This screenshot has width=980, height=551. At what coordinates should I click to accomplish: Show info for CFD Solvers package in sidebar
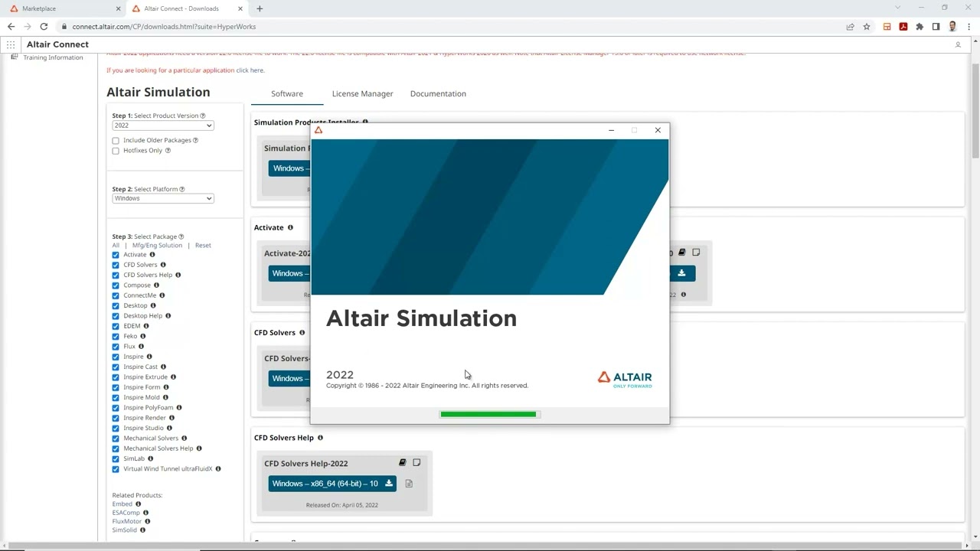[x=163, y=265]
